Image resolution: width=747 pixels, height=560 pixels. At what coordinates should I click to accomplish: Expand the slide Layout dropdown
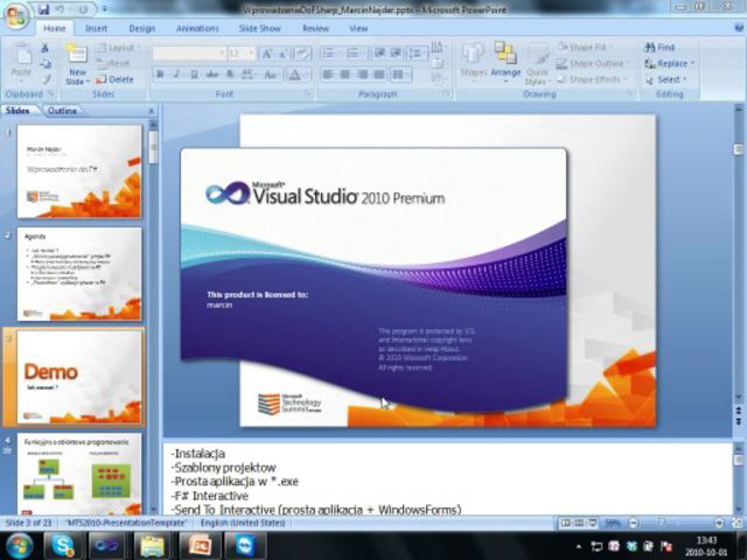tap(118, 48)
